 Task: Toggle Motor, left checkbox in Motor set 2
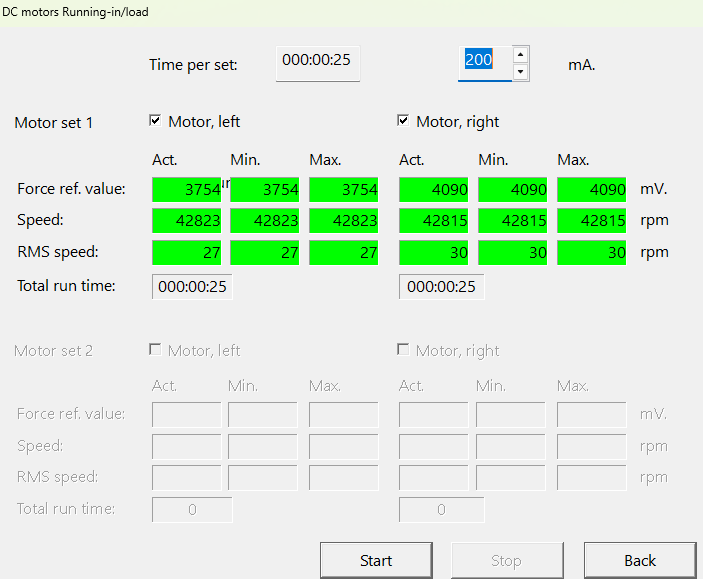[x=155, y=349]
